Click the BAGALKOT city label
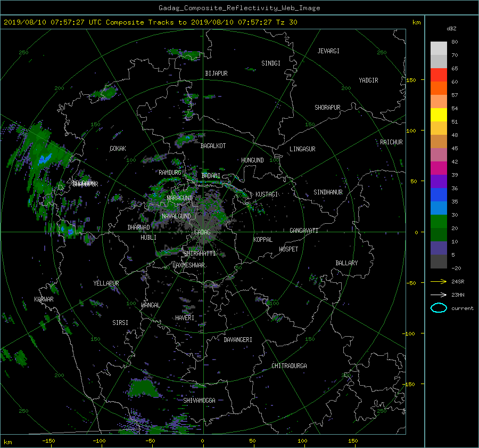Screen dimensions: 479x448 tap(213, 146)
